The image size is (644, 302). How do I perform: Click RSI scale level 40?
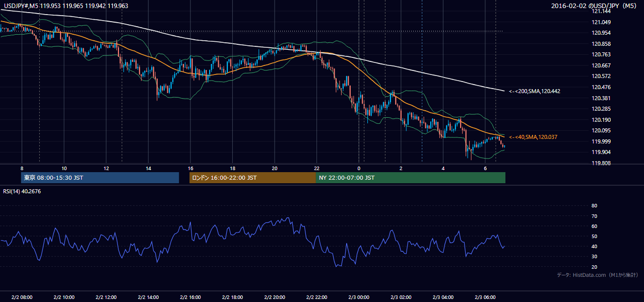(x=594, y=246)
